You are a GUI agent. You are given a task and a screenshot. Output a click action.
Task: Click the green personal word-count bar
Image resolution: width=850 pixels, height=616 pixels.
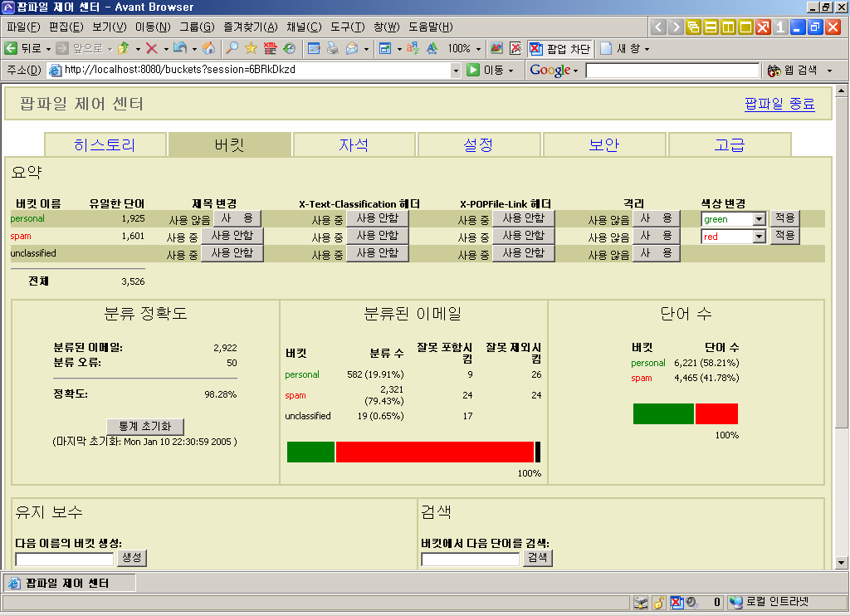[x=663, y=413]
